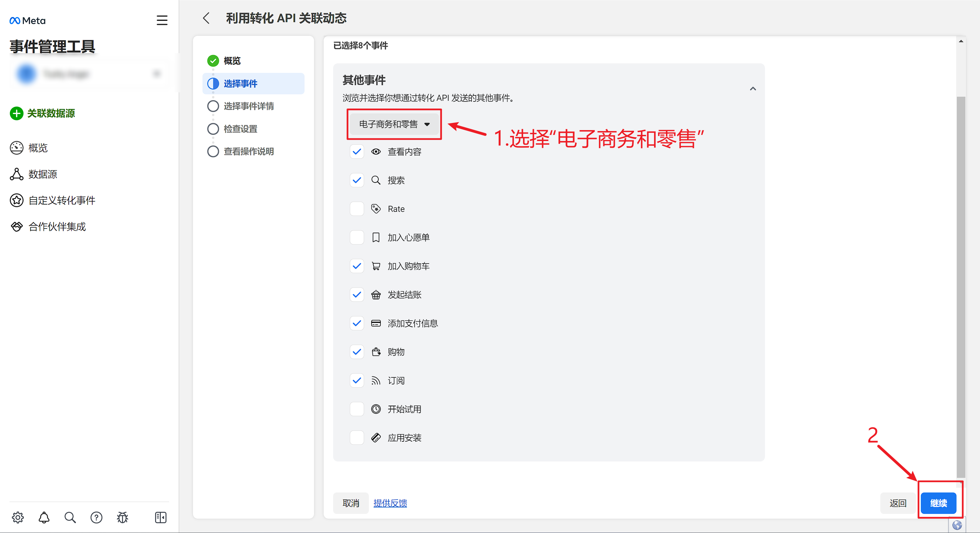The image size is (980, 533).
Task: Click the 关联数据源 link text
Action: [51, 113]
